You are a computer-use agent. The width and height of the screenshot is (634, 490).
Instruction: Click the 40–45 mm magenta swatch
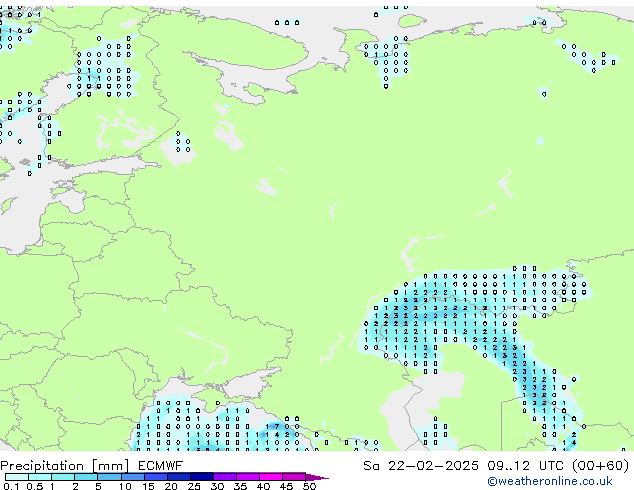[x=271, y=477]
